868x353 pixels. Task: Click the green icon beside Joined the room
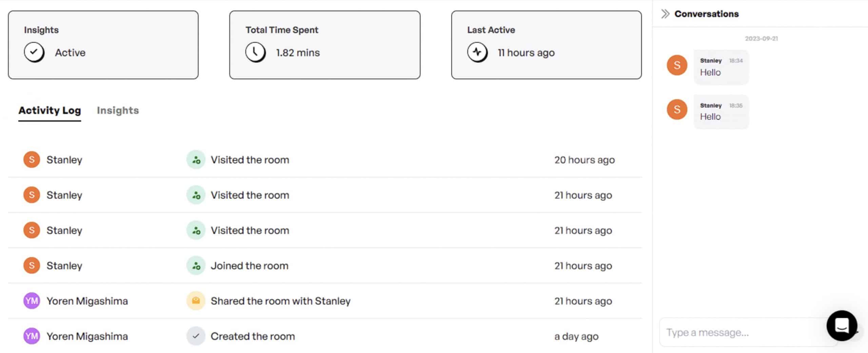click(x=196, y=266)
